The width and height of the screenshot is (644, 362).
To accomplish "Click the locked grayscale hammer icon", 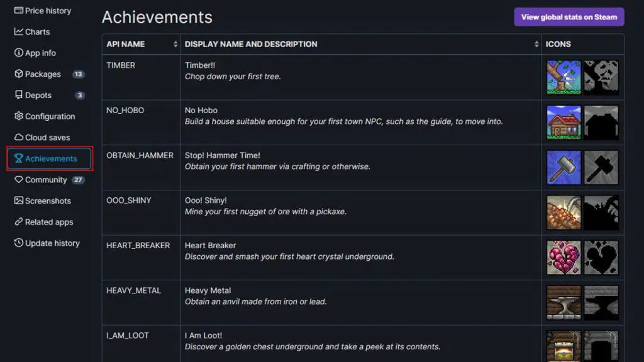I will point(601,168).
